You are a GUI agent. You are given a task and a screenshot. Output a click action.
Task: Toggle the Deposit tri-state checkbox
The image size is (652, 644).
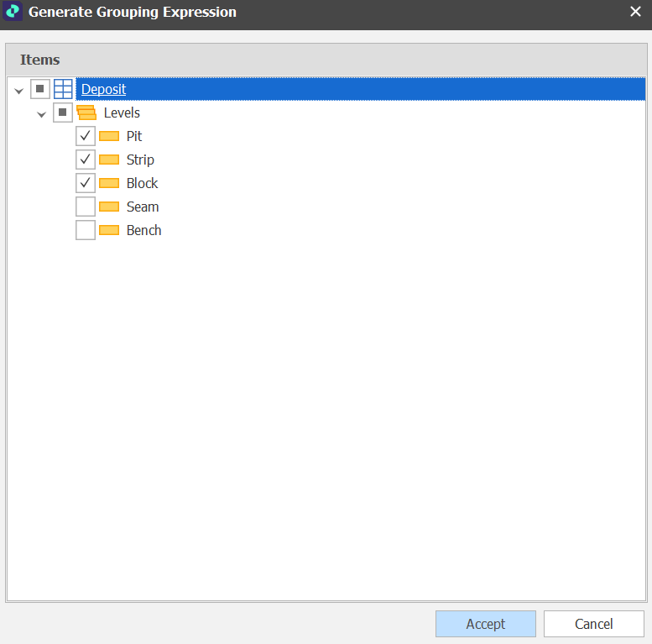click(x=40, y=89)
